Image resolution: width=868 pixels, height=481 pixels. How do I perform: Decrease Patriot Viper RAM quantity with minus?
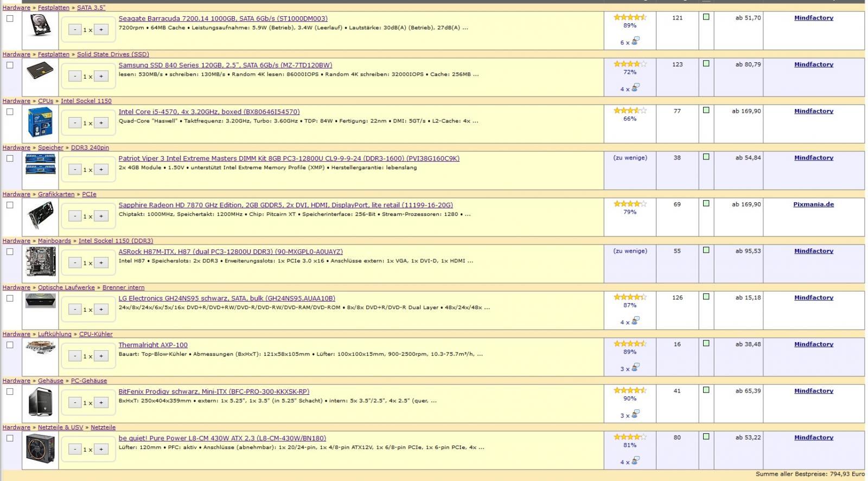(75, 170)
